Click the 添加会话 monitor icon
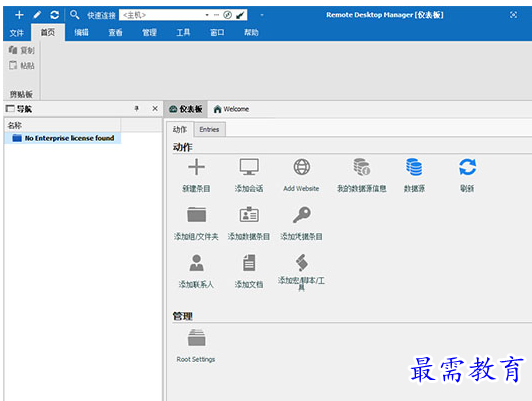Screen dimensions: 532x401 coord(249,167)
